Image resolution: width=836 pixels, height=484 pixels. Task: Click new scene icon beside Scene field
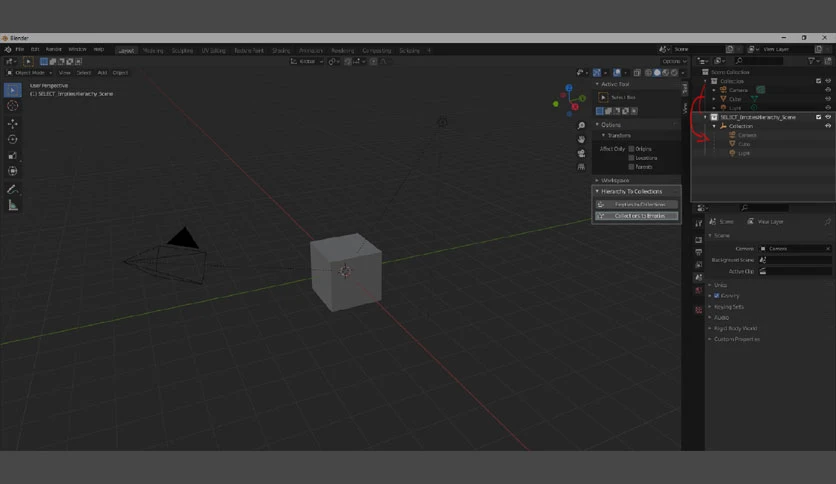tap(729, 49)
